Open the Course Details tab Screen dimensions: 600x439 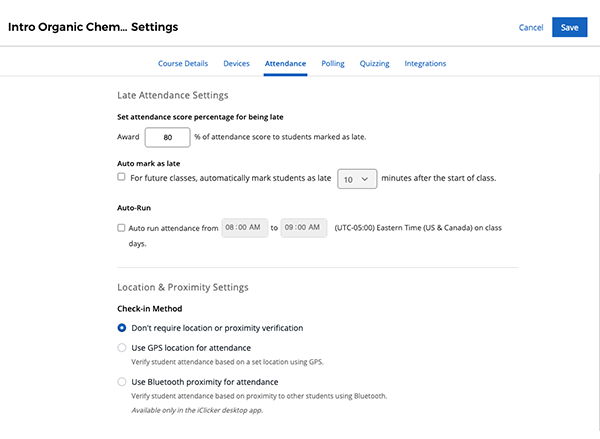click(183, 64)
